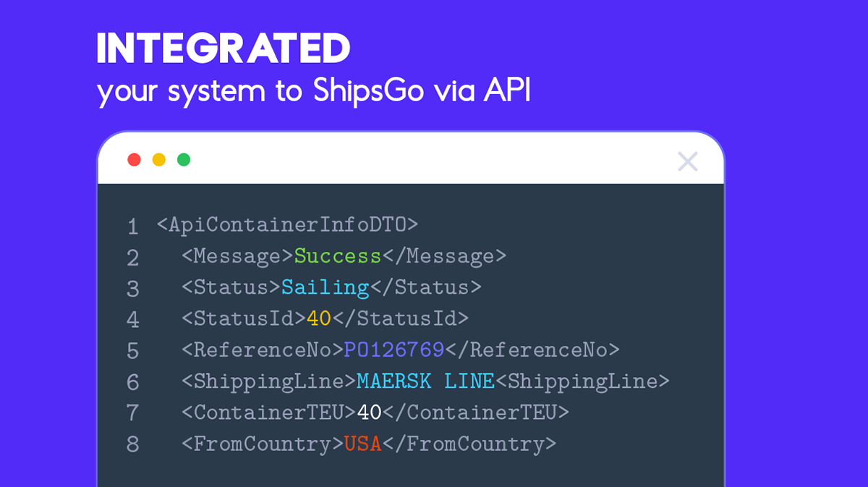
Task: Click the "your system to ShipsGo via API" subtitle
Action: click(313, 91)
